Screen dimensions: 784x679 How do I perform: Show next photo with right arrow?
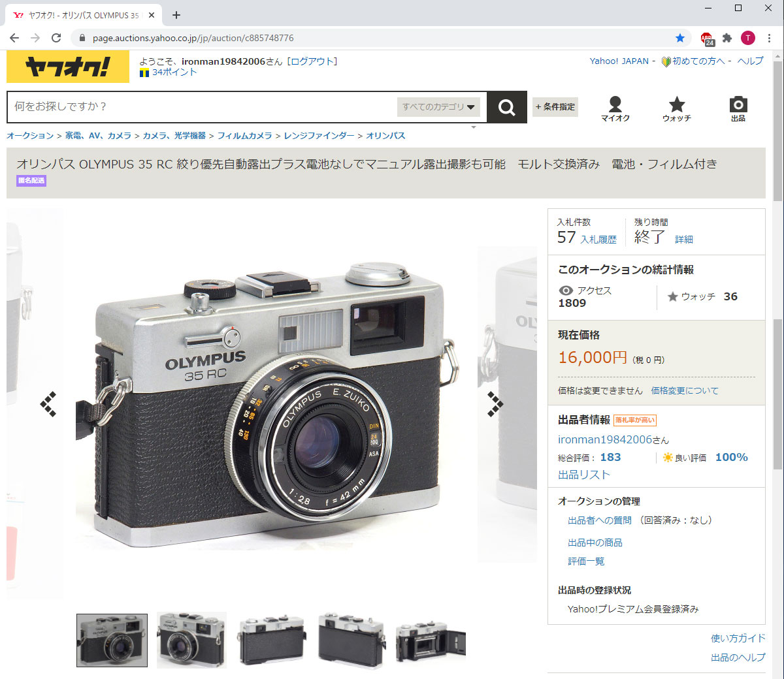495,404
